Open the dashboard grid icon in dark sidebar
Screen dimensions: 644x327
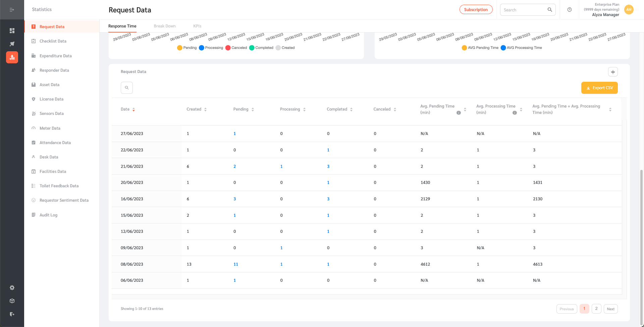tap(12, 30)
